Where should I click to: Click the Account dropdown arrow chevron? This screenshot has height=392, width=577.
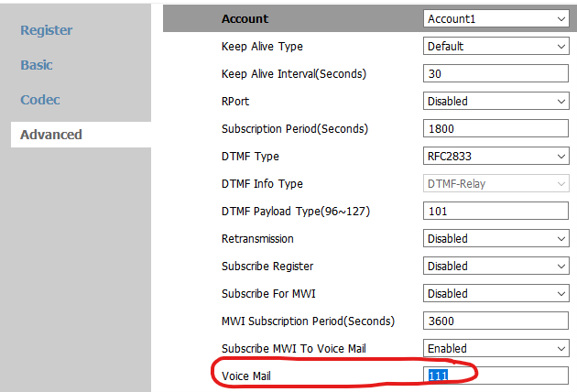coord(561,18)
